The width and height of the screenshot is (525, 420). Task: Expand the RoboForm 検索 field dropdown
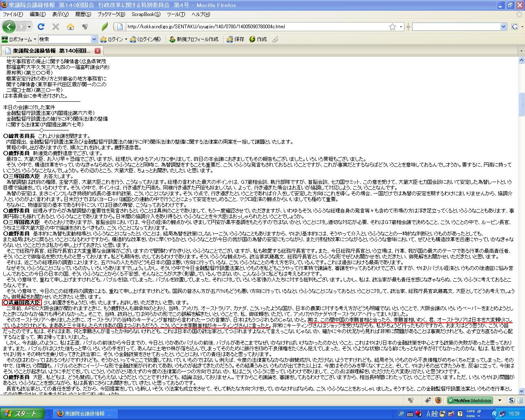[x=94, y=39]
